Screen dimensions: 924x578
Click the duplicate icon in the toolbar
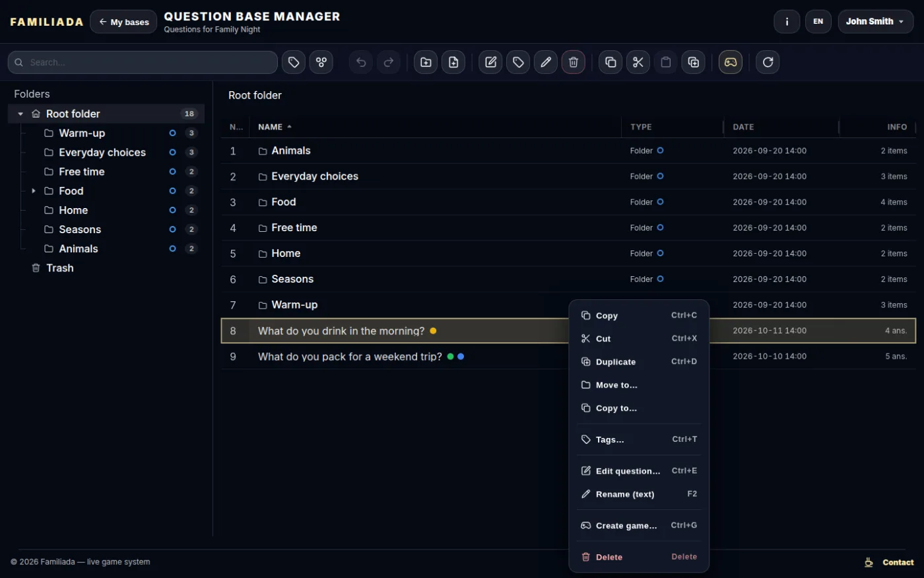(694, 62)
